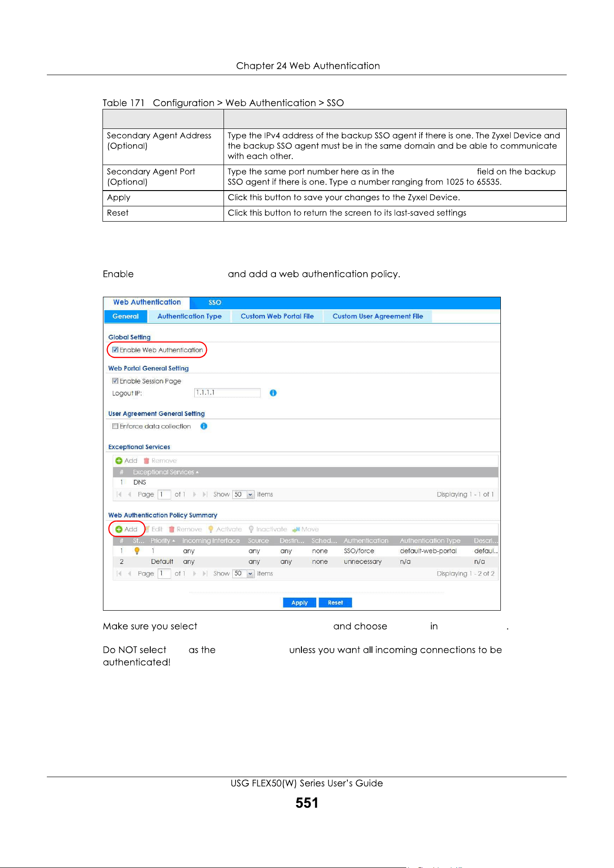Select the default-web-portal cell

[428, 551]
